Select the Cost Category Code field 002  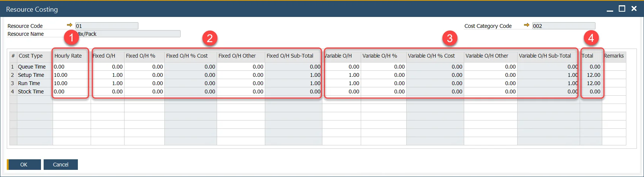pos(563,26)
